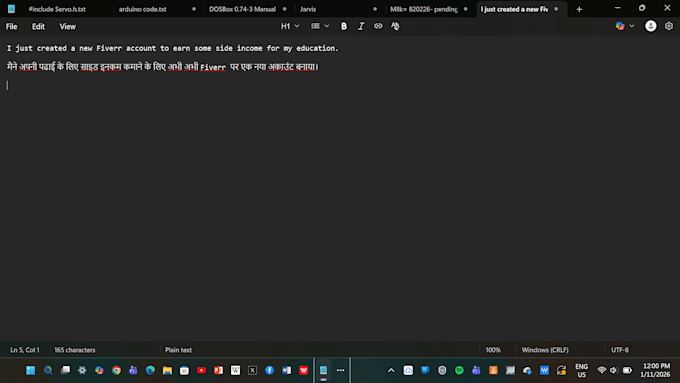Open Microsoft Edge from taskbar

(150, 370)
